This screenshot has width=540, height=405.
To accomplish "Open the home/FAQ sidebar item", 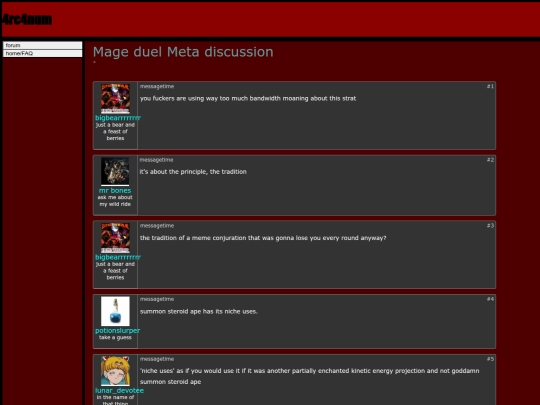I will (43, 53).
